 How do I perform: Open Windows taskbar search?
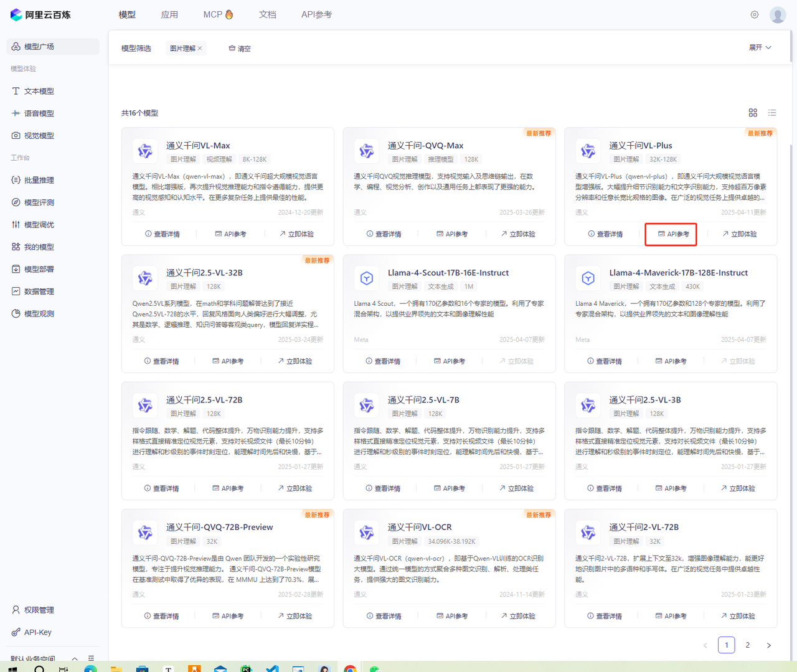tap(39, 669)
